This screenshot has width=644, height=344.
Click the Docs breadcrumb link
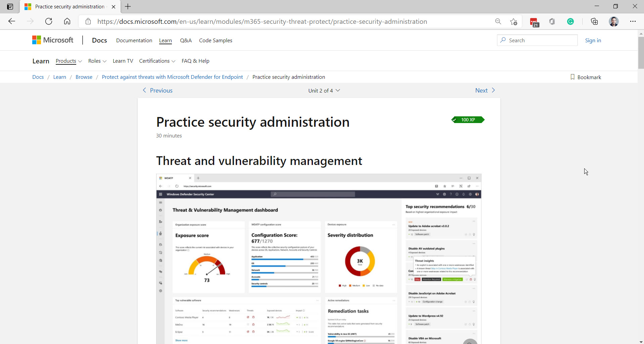[x=38, y=77]
